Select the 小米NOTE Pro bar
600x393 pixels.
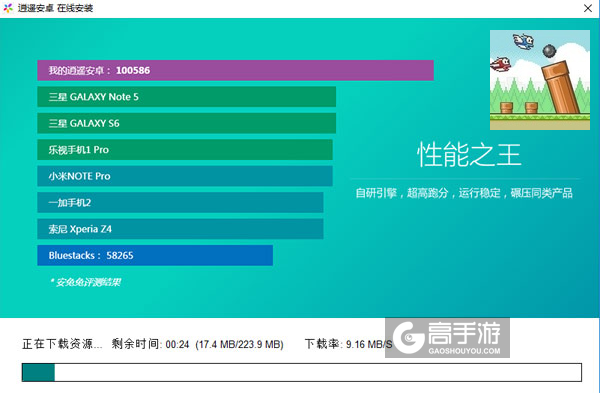[x=185, y=176]
